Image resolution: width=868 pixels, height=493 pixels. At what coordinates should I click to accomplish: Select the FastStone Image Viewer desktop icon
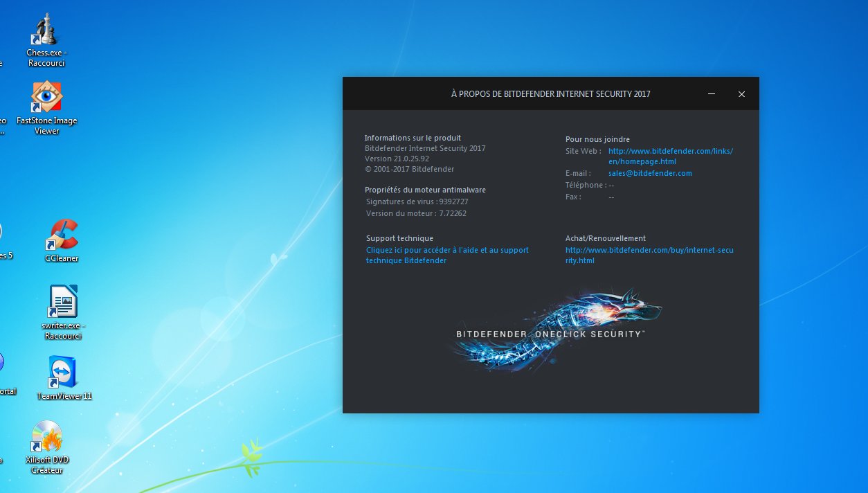click(x=47, y=98)
